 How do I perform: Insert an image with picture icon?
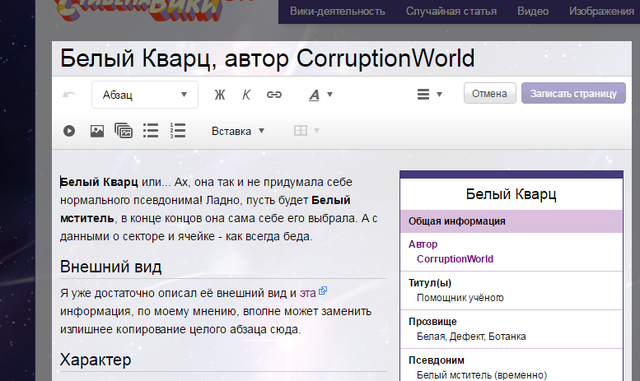click(97, 131)
